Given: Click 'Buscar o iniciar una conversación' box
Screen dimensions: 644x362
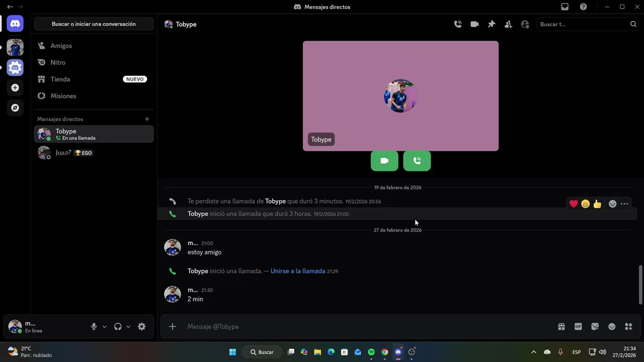Looking at the screenshot, I should [x=94, y=24].
